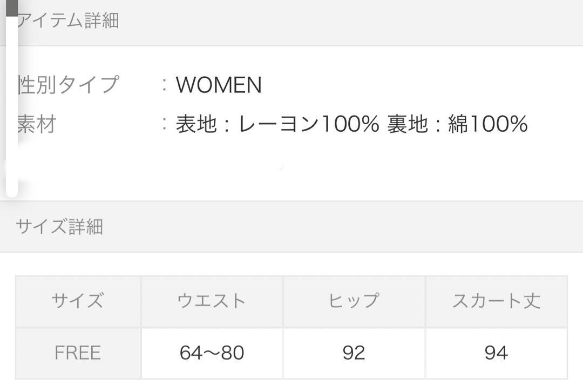Click the ヒップ column header

(x=354, y=301)
